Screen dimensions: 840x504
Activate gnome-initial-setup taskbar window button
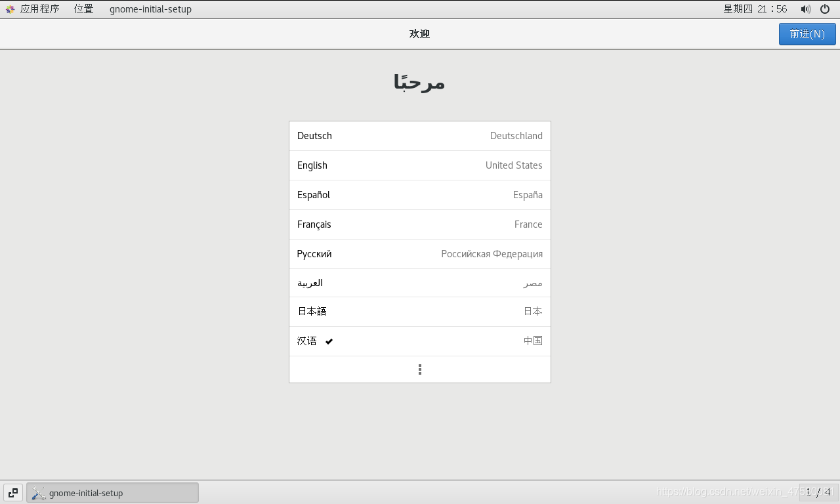[112, 493]
